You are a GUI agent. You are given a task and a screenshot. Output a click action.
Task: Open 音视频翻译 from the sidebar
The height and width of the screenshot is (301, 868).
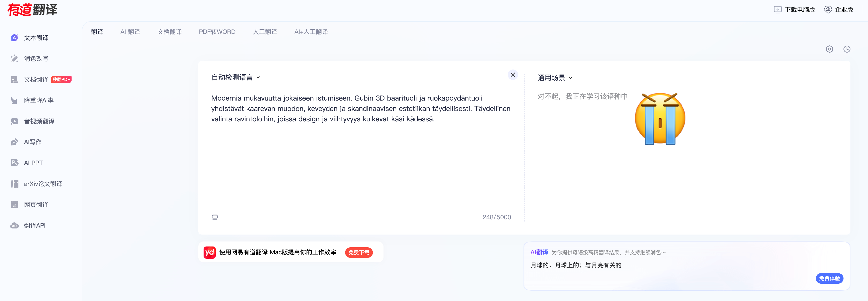[x=39, y=121]
